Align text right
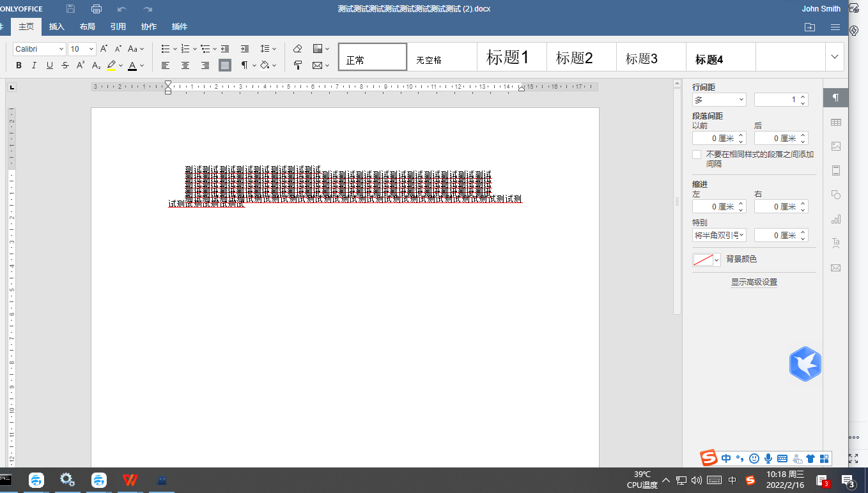This screenshot has width=868, height=493. click(x=205, y=65)
